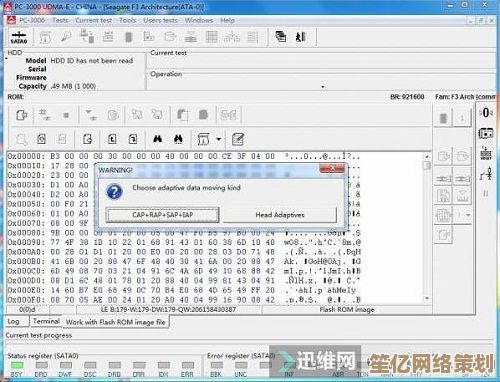Click the Flash ROM image status text
This screenshot has width=500, height=382.
tap(347, 310)
